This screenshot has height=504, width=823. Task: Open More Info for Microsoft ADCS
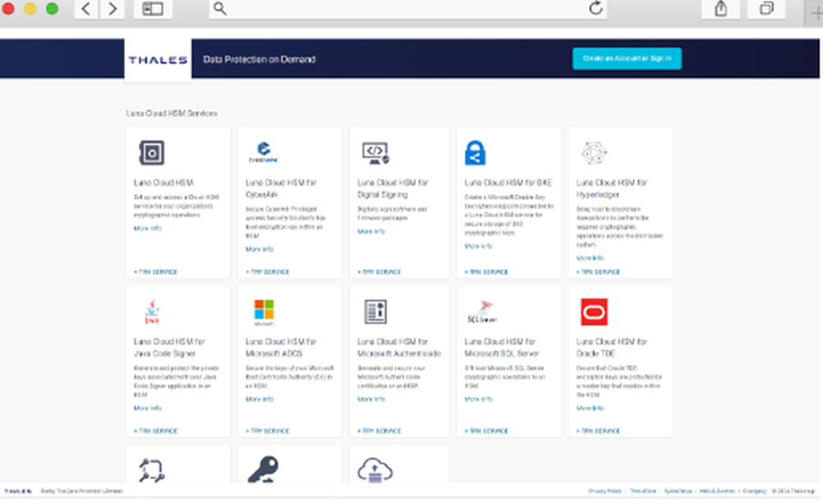click(x=260, y=399)
